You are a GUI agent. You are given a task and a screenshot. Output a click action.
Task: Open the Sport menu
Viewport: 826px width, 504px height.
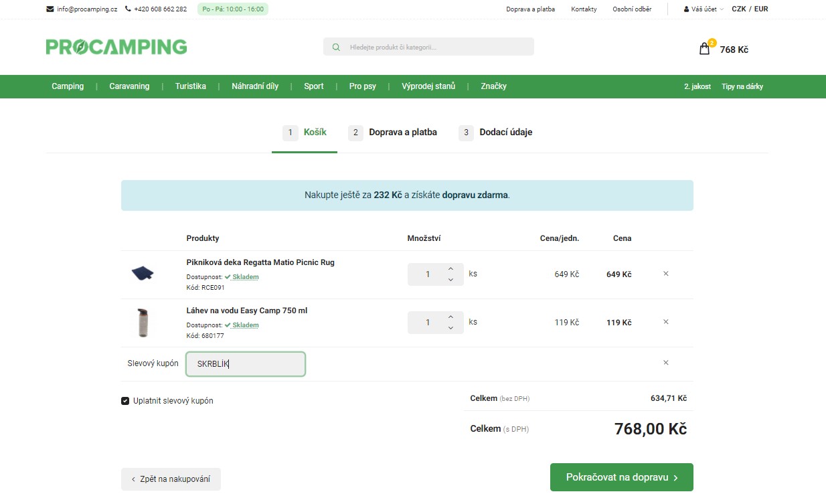click(x=314, y=86)
